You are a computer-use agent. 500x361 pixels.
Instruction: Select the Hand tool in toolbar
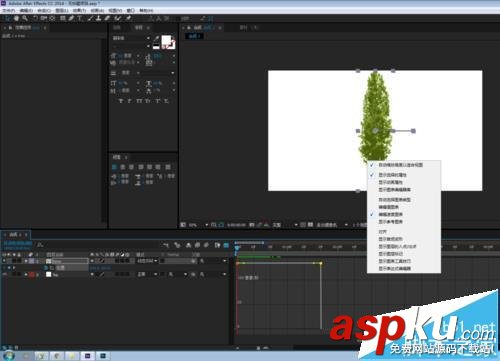[16, 18]
